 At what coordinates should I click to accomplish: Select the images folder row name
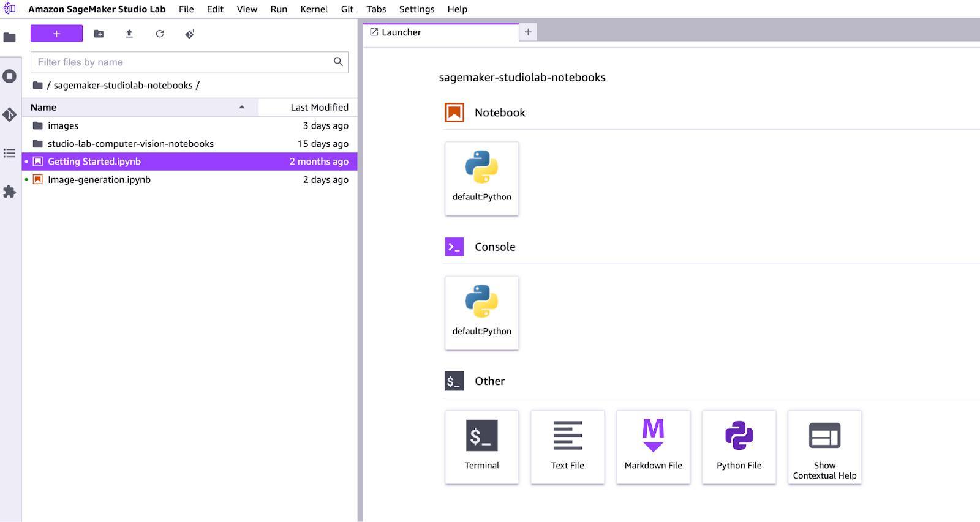pyautogui.click(x=63, y=125)
